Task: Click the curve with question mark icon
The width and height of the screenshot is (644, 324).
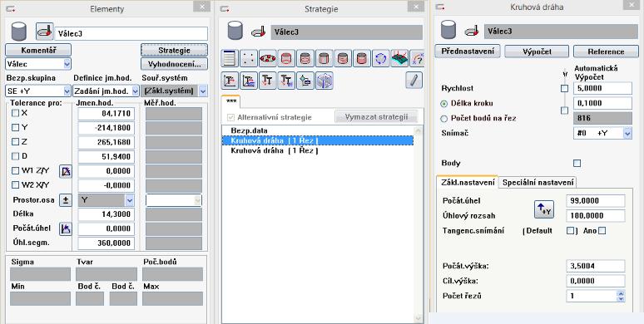Action: [x=417, y=59]
